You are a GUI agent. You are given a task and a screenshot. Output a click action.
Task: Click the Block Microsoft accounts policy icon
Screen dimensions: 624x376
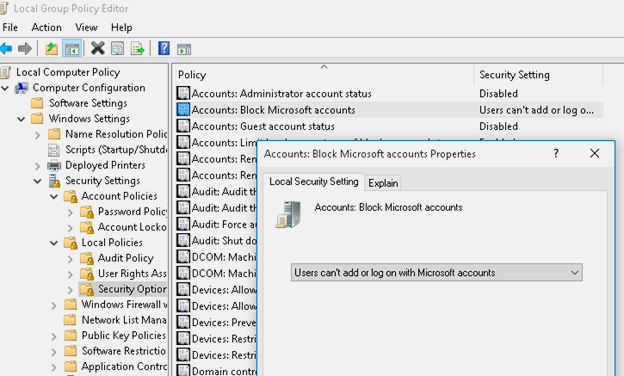click(x=183, y=110)
